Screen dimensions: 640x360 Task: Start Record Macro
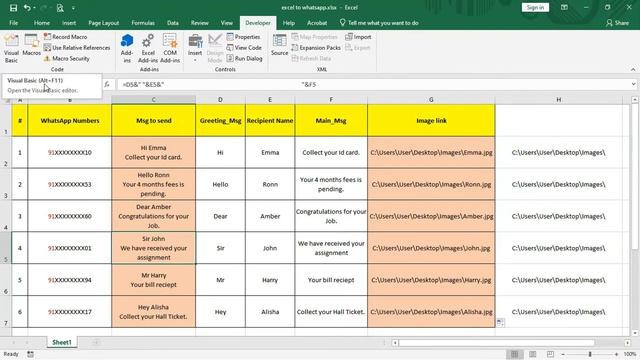click(x=65, y=37)
